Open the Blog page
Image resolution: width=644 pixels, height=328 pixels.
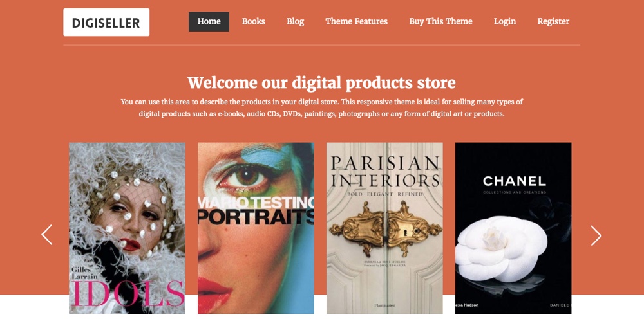point(296,21)
